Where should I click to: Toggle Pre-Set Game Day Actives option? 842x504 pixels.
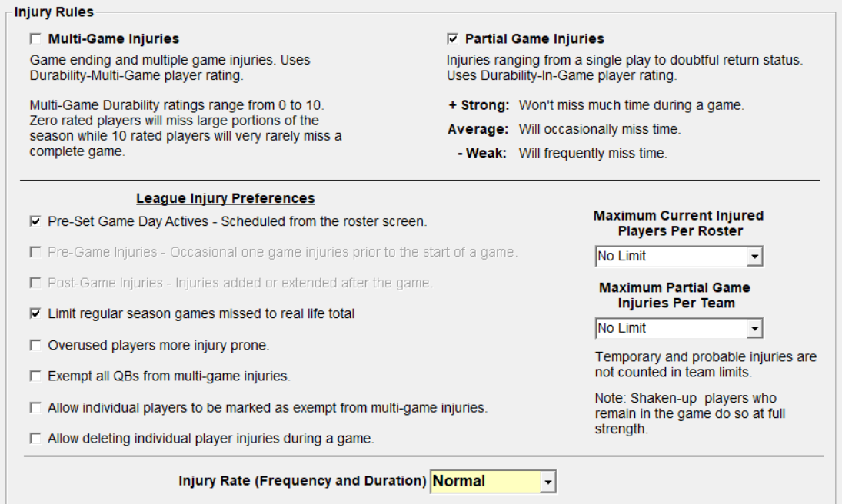point(35,222)
